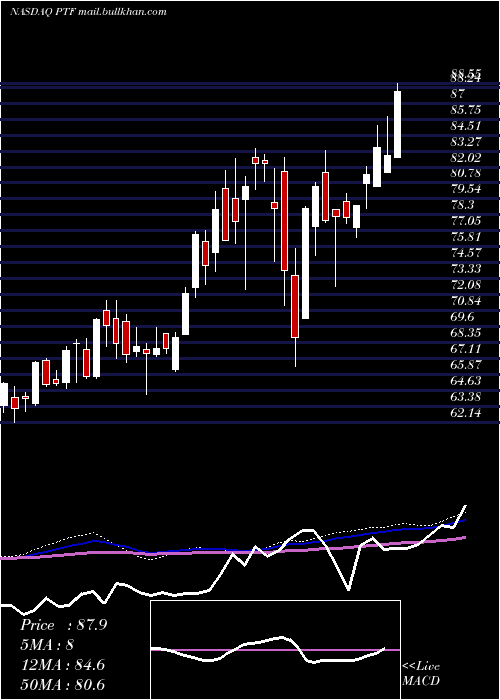Click the 80.78 price label
Screen dimensions: 500x700
pyautogui.click(x=466, y=173)
